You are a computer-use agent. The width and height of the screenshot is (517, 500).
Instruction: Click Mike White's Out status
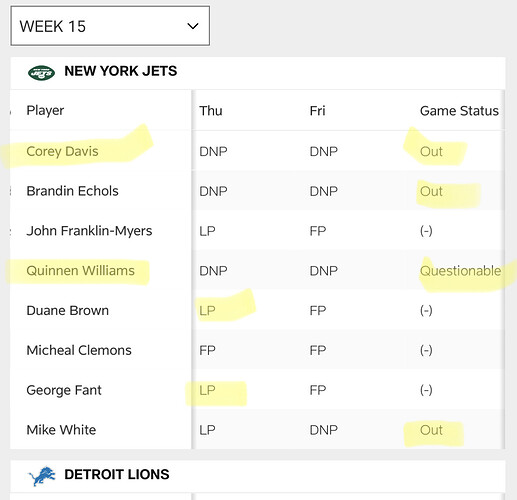click(x=431, y=430)
